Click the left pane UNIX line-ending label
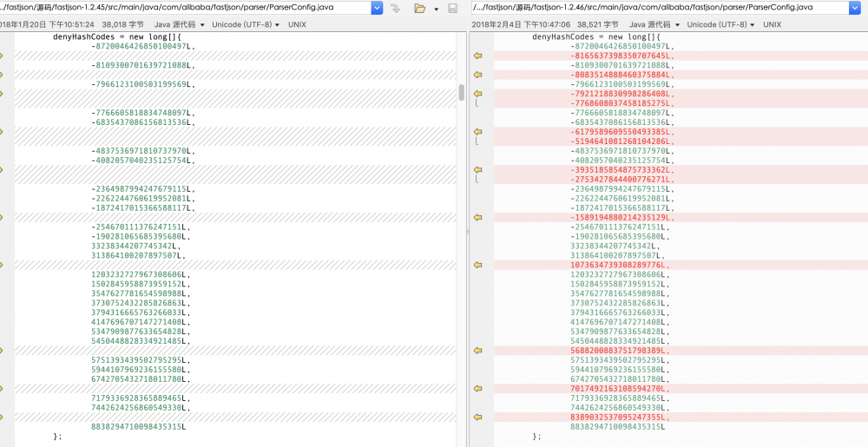Screen dimensions: 868x447 coord(297,24)
